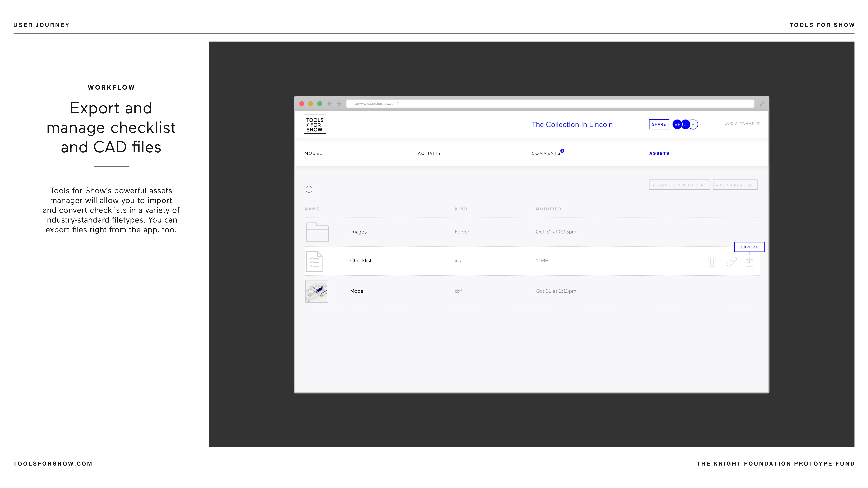Switch to the Model tab

click(313, 153)
